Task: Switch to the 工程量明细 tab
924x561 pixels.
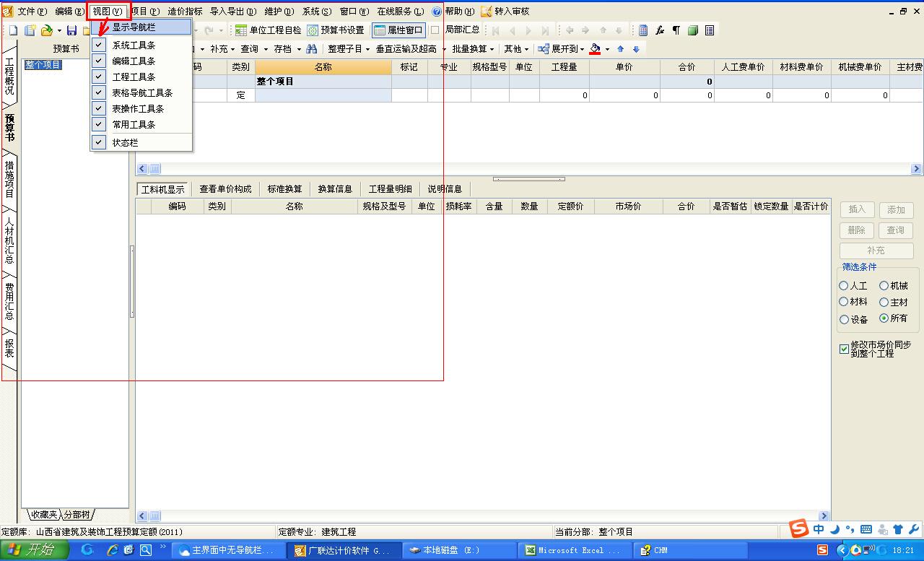Action: tap(390, 189)
